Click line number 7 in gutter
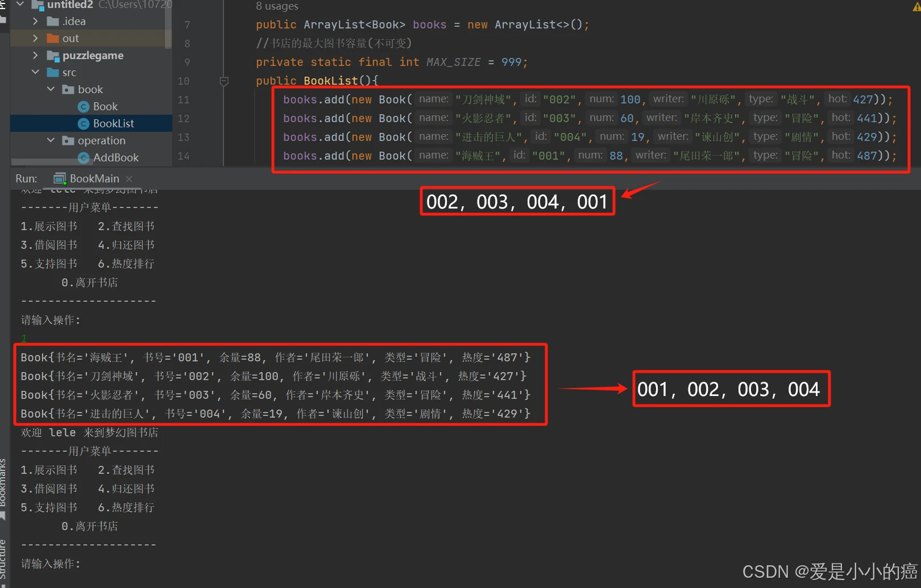 point(187,25)
